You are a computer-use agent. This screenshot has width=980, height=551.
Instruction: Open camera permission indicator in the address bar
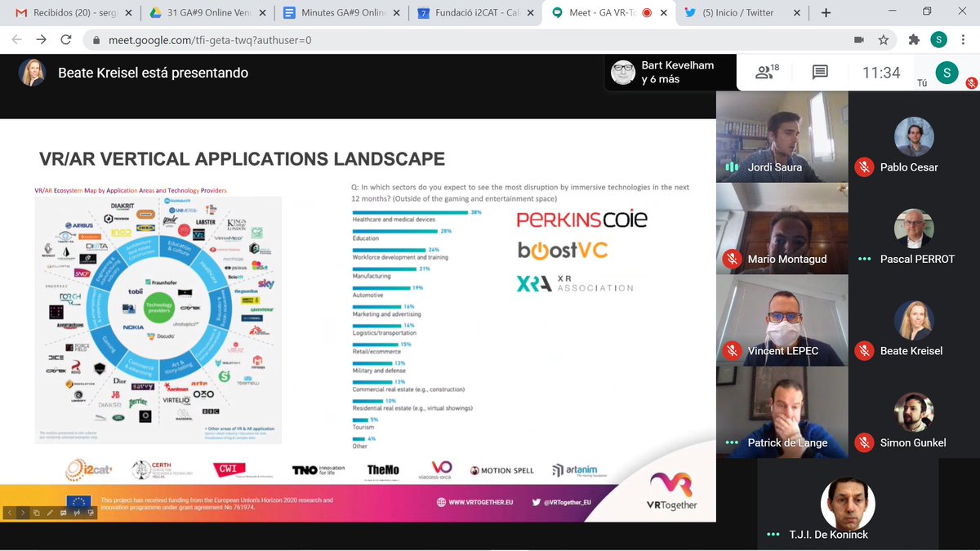coord(859,40)
